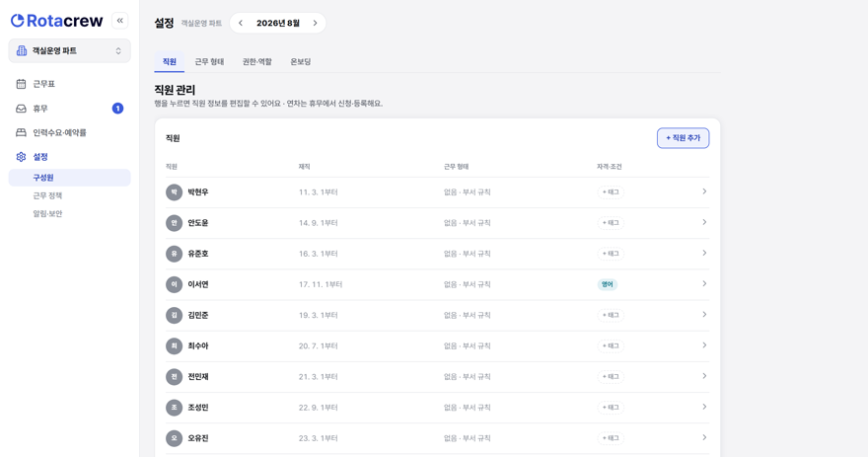
Task: Expand 이서연 row with the chevron
Action: pyautogui.click(x=704, y=283)
